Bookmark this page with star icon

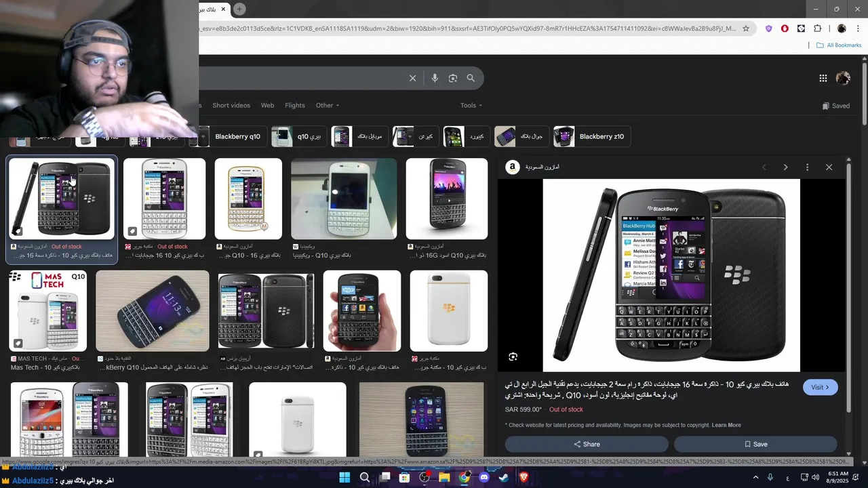tap(746, 28)
